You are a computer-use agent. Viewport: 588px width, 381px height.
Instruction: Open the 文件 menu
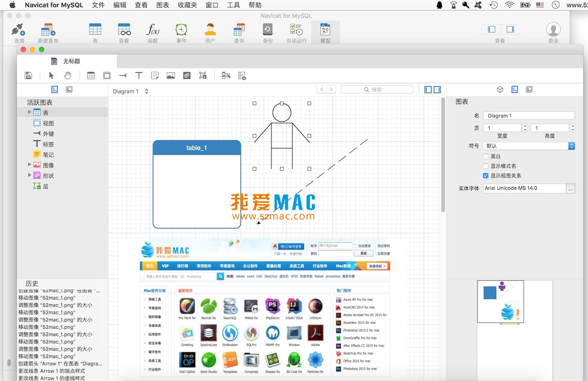pyautogui.click(x=98, y=5)
